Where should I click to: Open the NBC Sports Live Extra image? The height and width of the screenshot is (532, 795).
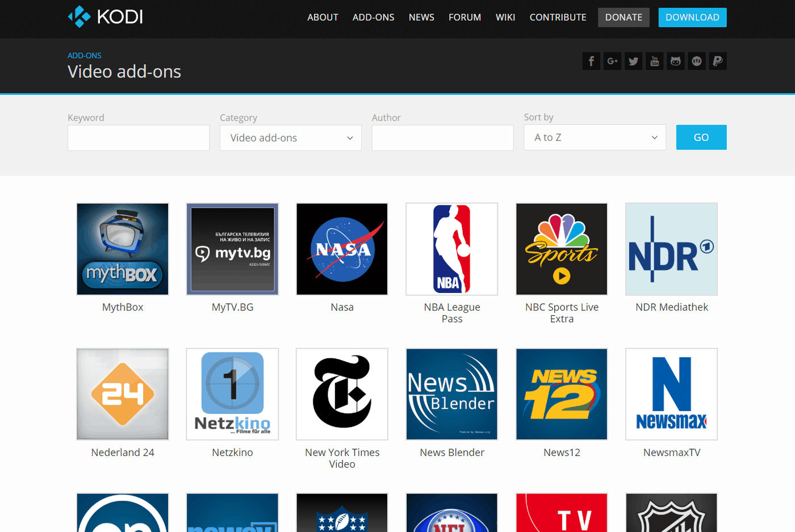click(x=562, y=249)
